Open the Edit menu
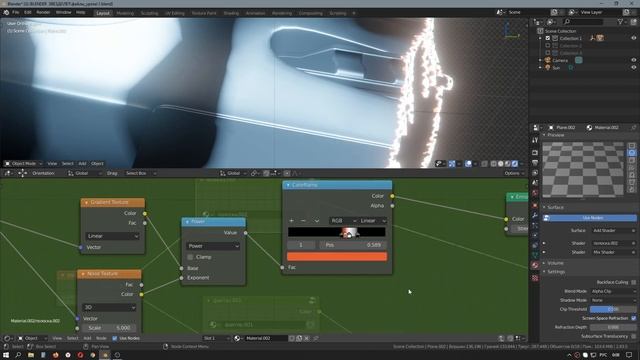640x360 pixels. pos(27,13)
